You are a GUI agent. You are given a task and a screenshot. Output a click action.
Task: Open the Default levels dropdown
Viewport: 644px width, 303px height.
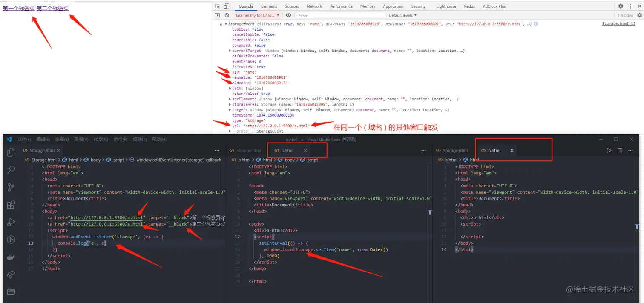[x=402, y=15]
